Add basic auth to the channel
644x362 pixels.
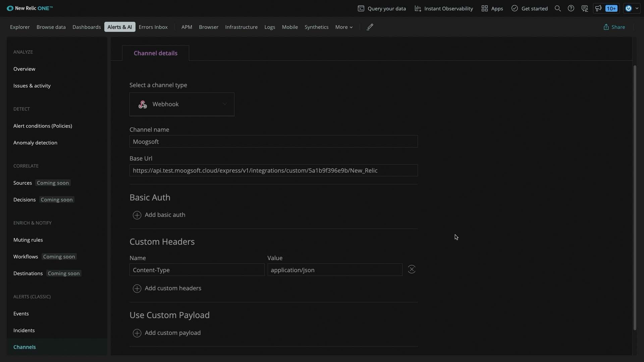159,215
